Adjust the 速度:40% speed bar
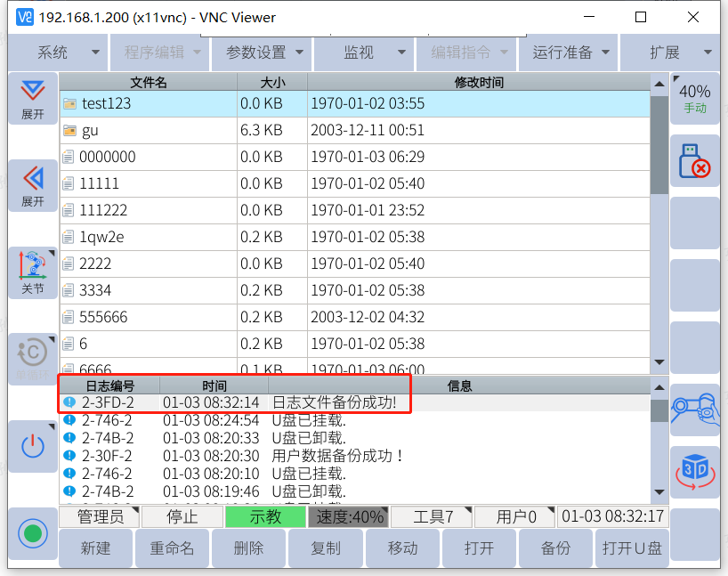 (347, 517)
